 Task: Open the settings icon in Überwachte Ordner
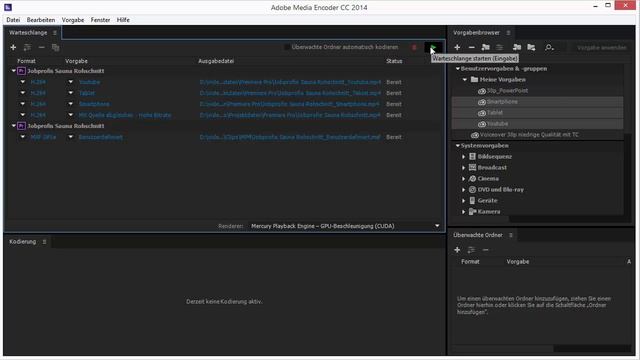(471, 249)
